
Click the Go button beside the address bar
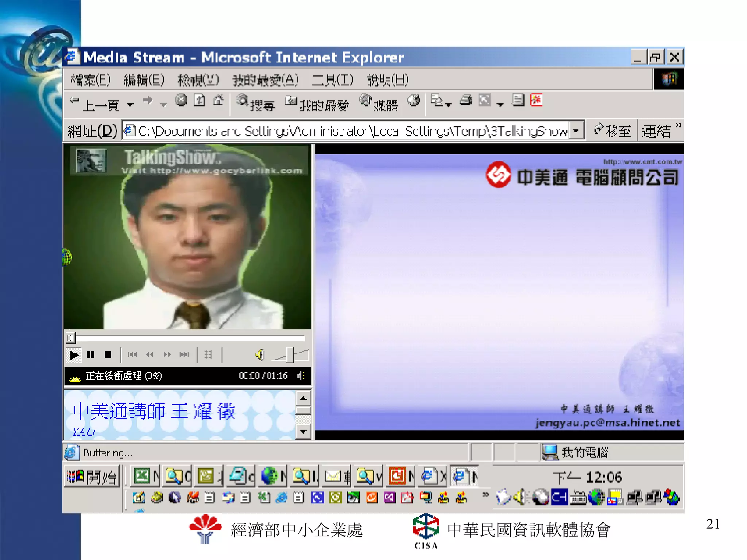pos(613,131)
